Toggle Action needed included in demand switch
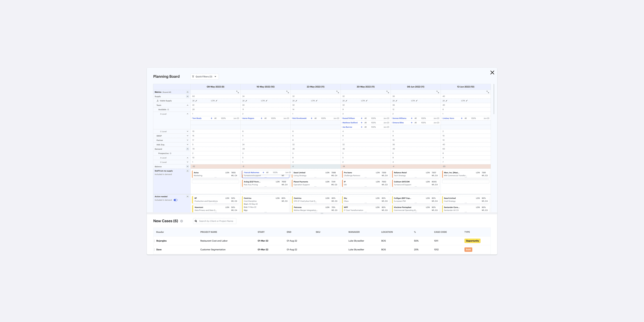 click(175, 200)
